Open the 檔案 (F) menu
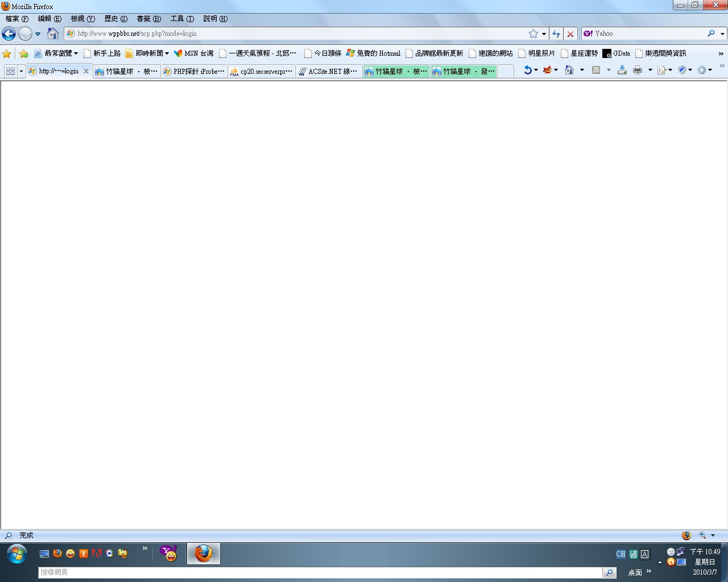 17,19
